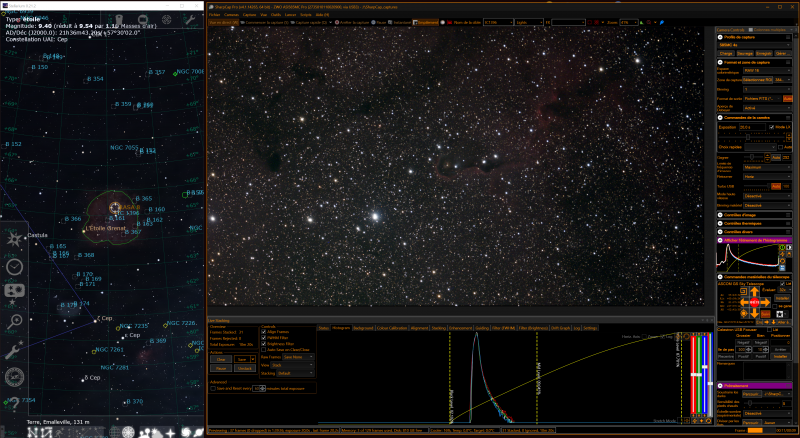Toggle Brightness Filter checkbox
The width and height of the screenshot is (800, 438).
click(263, 344)
